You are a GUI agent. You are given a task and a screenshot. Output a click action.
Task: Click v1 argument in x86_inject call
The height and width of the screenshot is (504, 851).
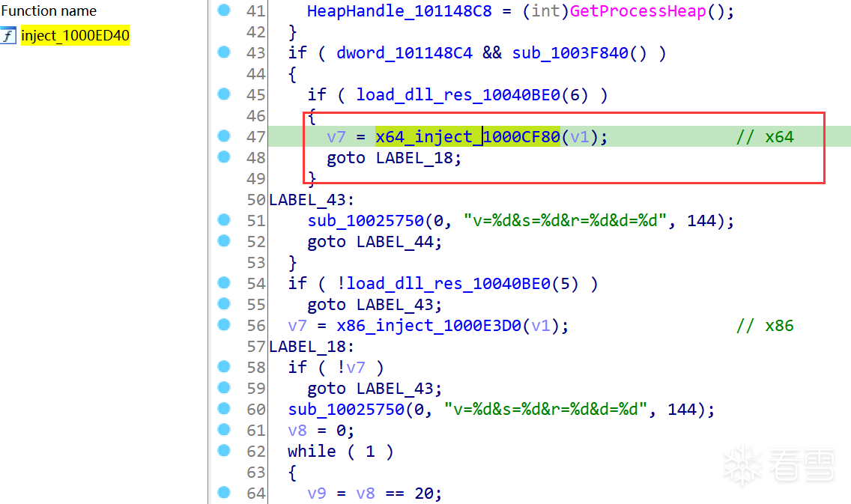(x=541, y=326)
